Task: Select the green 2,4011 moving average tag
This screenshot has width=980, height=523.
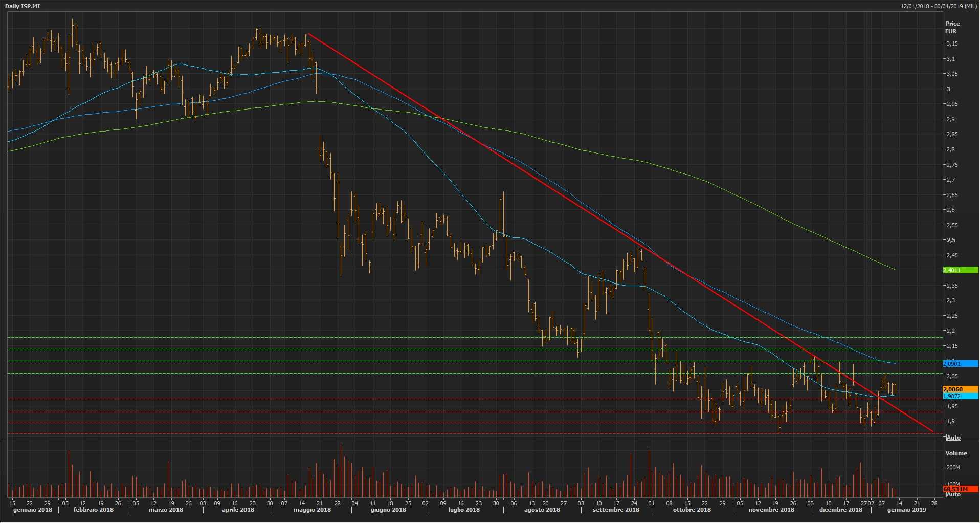Action: (952, 270)
